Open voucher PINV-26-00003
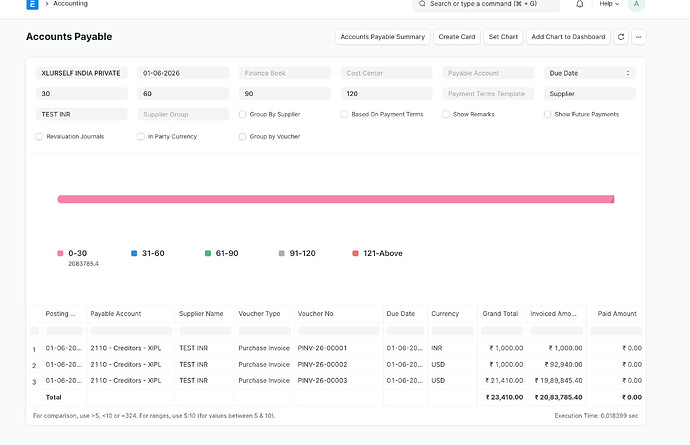The width and height of the screenshot is (690, 445). tap(322, 381)
